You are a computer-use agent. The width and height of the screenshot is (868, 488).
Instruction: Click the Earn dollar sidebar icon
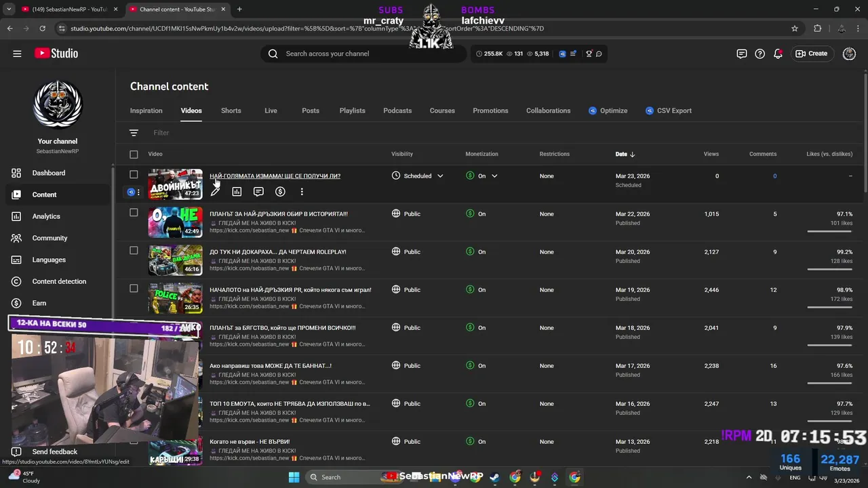16,303
